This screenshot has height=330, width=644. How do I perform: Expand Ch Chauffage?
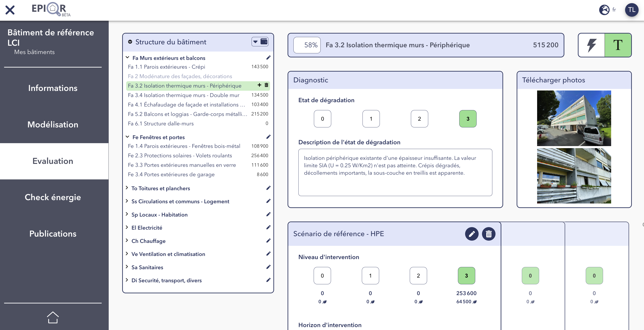(127, 240)
